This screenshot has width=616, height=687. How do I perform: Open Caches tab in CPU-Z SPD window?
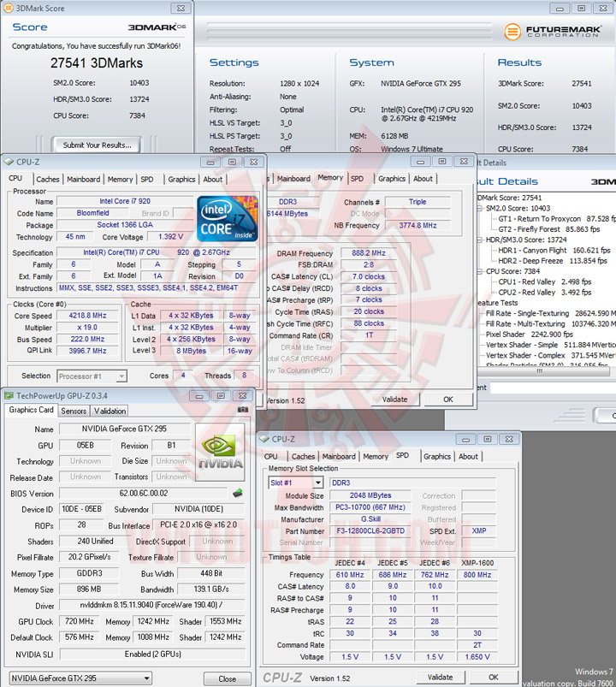(x=303, y=457)
